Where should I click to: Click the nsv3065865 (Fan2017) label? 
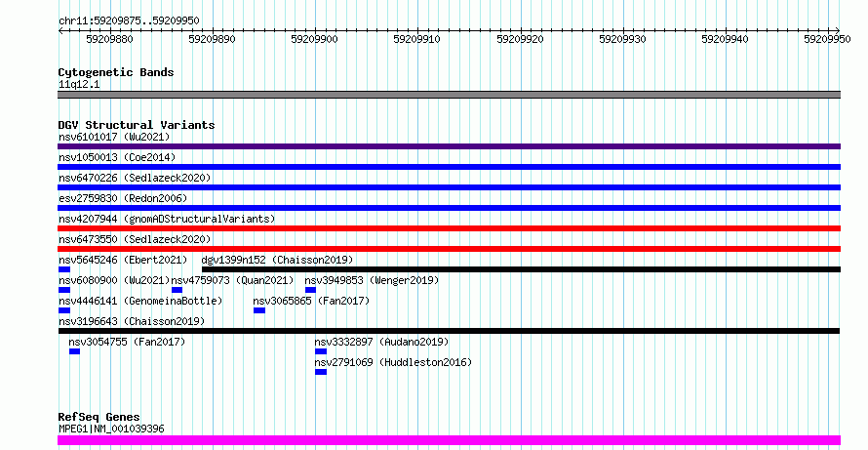tap(311, 301)
